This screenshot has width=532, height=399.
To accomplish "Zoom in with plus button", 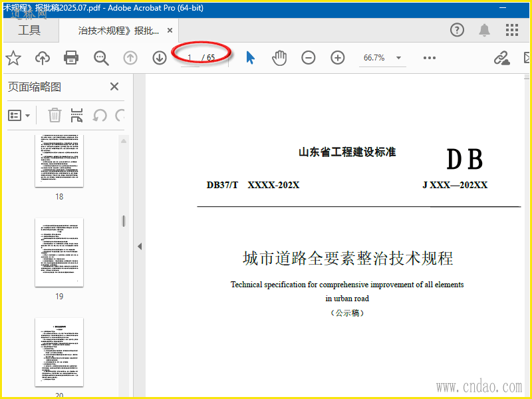I will (338, 58).
